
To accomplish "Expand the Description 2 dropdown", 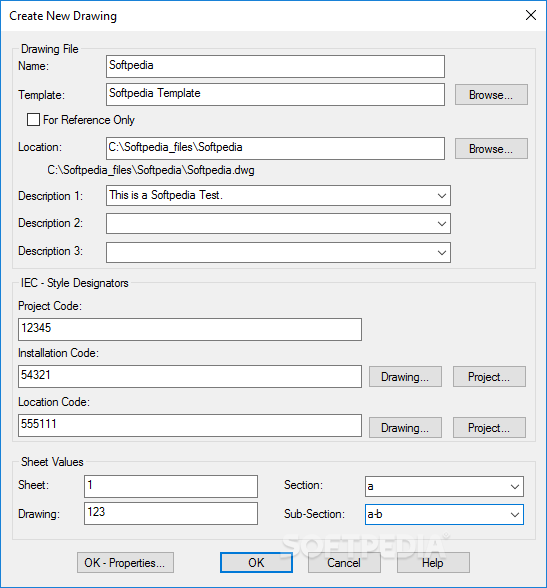I will (442, 224).
